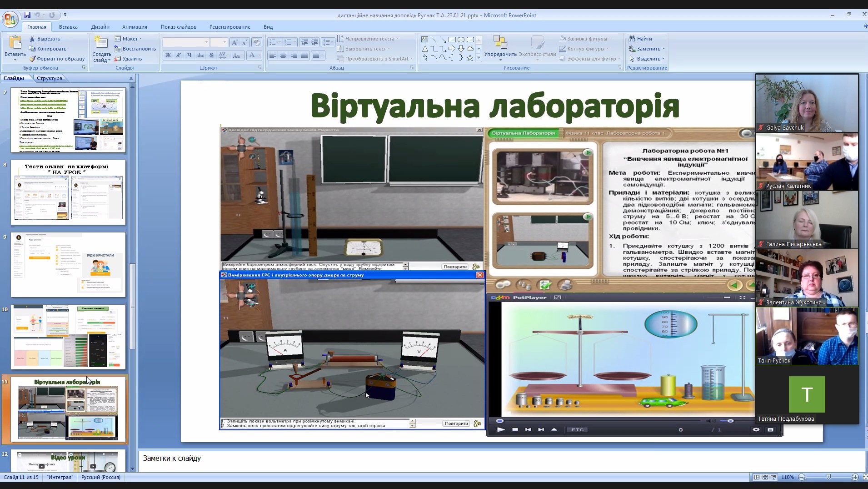
Task: Select the five-point star shape
Action: click(x=470, y=58)
